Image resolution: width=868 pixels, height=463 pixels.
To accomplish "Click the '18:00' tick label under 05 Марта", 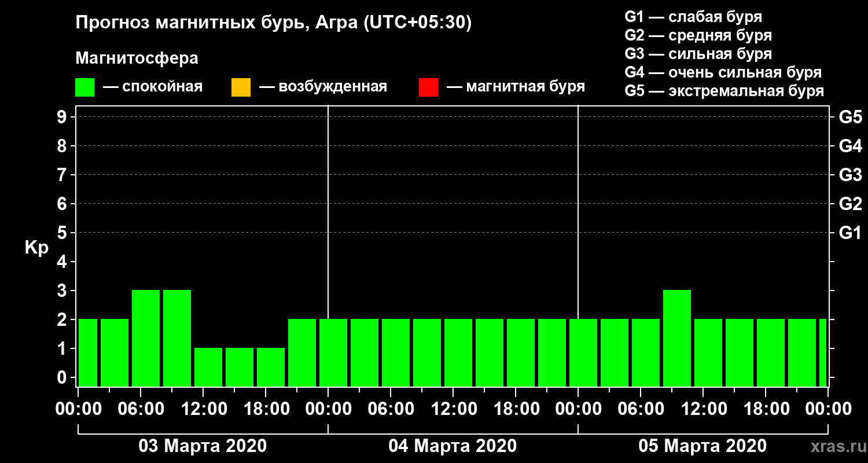I will point(766,409).
